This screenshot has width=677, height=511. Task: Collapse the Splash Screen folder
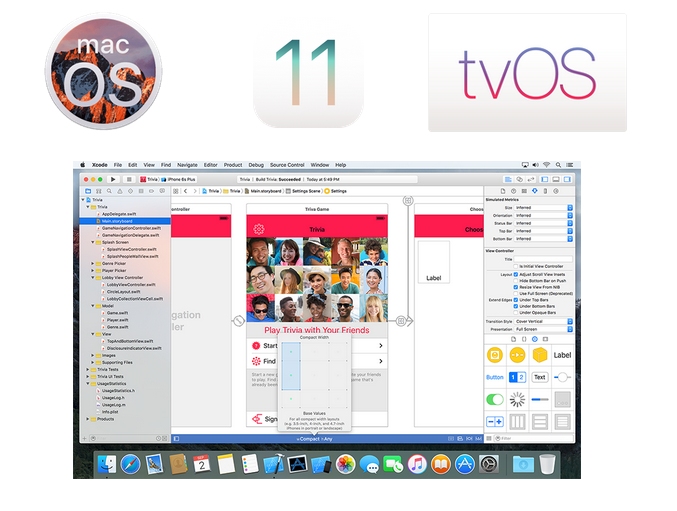tap(92, 242)
